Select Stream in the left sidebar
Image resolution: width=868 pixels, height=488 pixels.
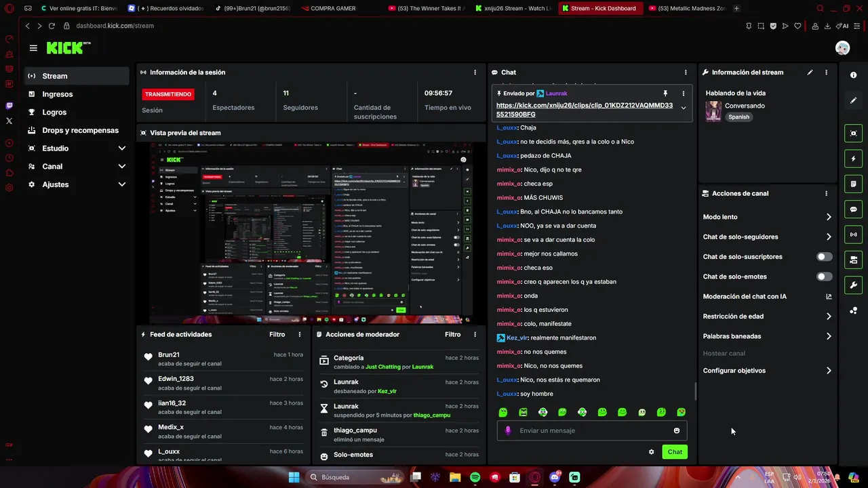point(77,76)
